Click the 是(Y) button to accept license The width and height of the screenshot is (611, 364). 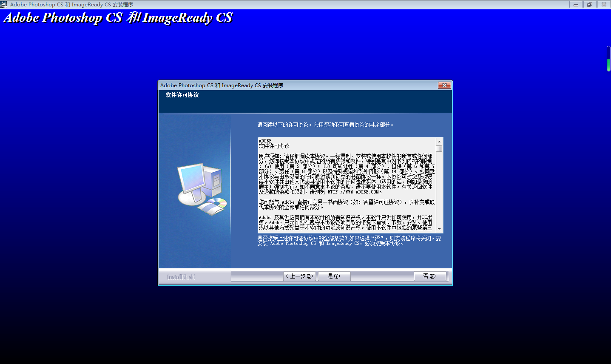[334, 276]
